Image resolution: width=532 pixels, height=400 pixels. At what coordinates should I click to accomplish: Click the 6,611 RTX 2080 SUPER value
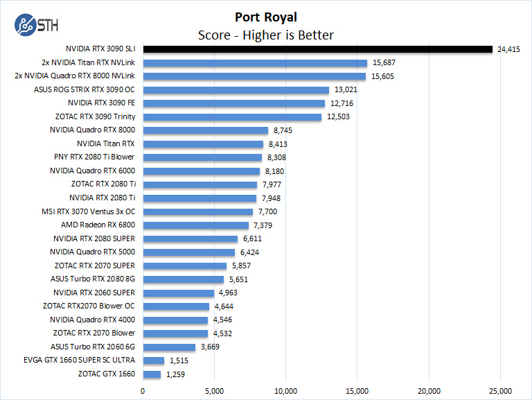pyautogui.click(x=254, y=238)
